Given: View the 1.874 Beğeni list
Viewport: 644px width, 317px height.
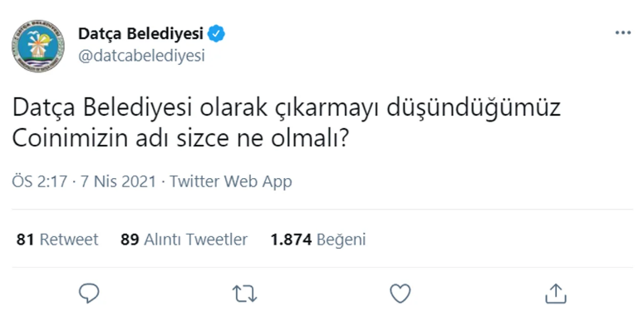Looking at the screenshot, I should tap(318, 240).
